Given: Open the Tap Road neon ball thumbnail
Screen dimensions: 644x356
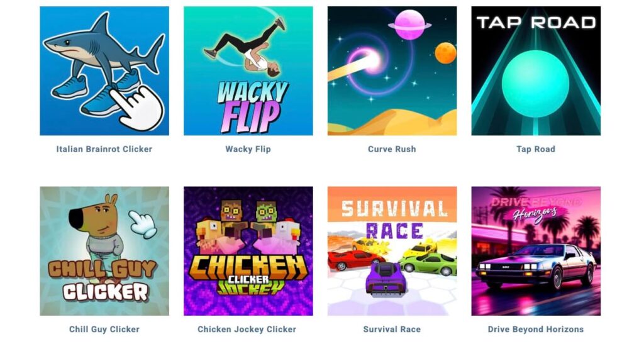Looking at the screenshot, I should 536,70.
